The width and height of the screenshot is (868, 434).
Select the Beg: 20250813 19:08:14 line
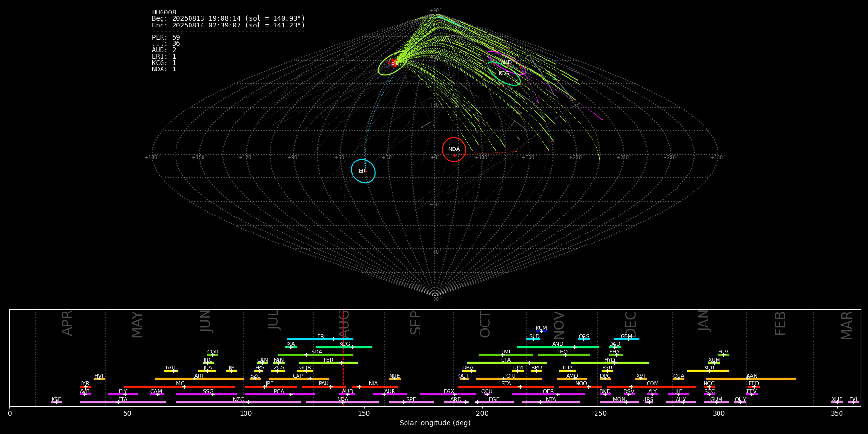(229, 19)
